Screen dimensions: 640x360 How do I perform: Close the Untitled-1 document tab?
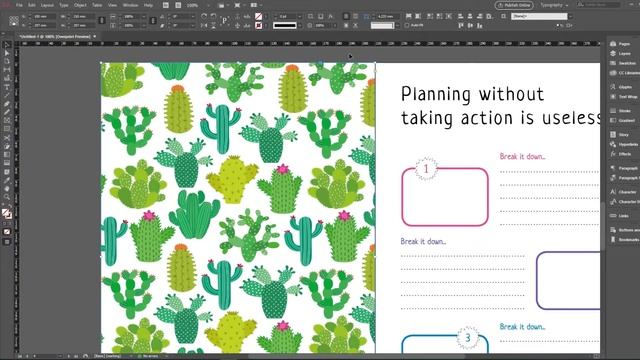(x=95, y=36)
